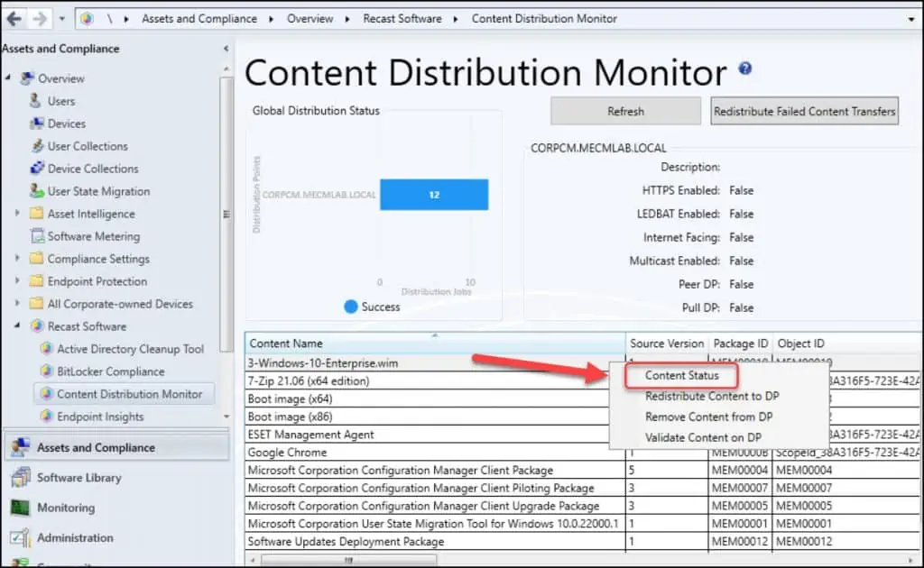Image resolution: width=924 pixels, height=568 pixels.
Task: Select the Google Chrome row
Action: (436, 452)
